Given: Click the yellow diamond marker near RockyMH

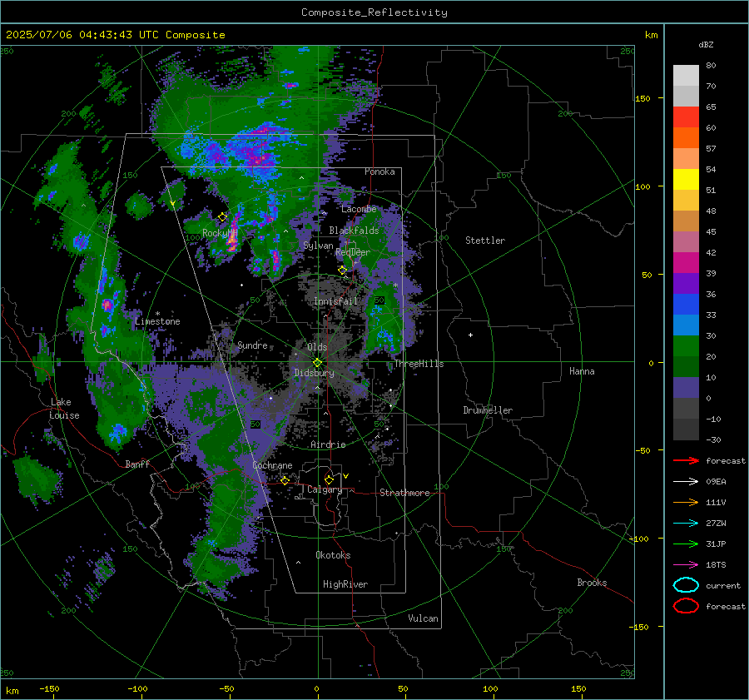Looking at the screenshot, I should pyautogui.click(x=222, y=217).
